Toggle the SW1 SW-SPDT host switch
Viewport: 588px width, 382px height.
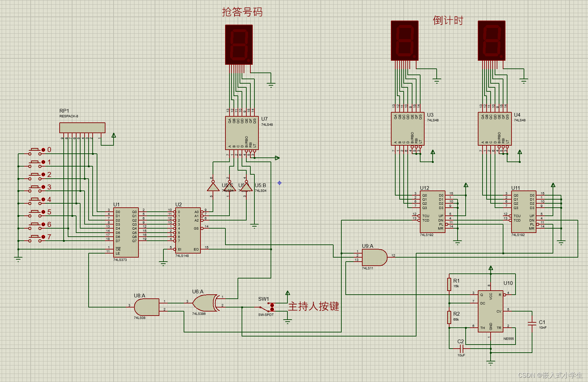coord(266,307)
